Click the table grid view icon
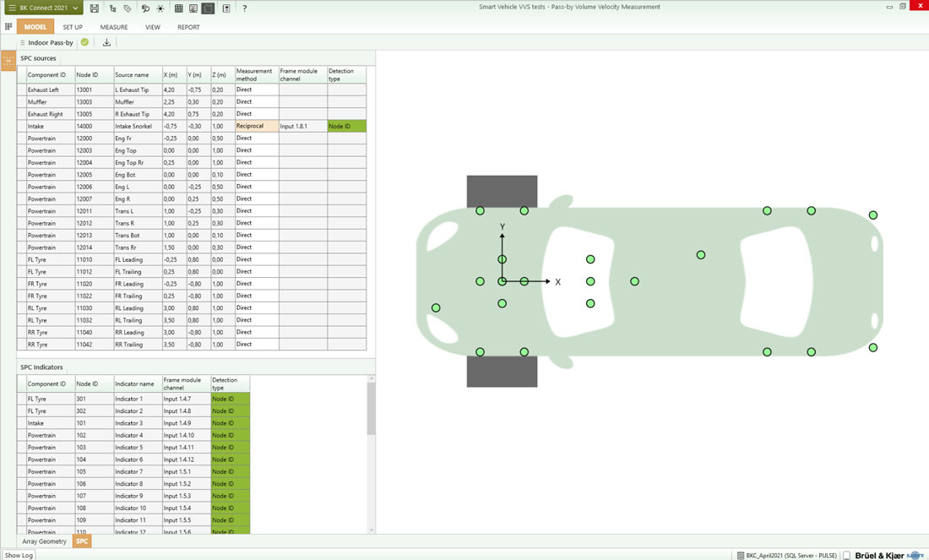 (x=178, y=8)
